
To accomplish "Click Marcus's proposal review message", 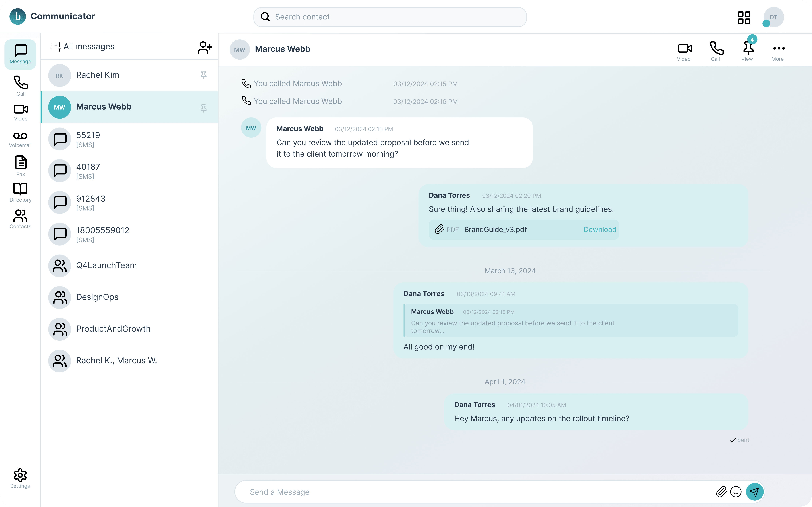I will tap(399, 143).
